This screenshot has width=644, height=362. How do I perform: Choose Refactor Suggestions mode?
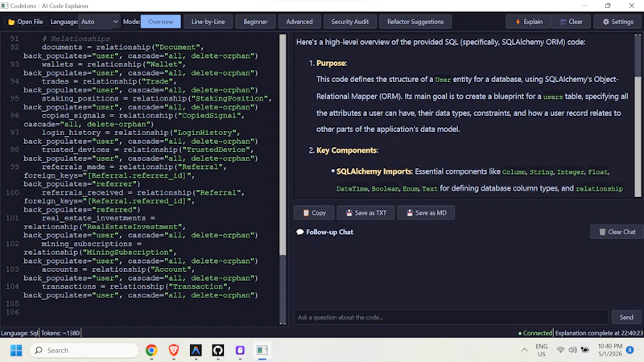(415, 22)
